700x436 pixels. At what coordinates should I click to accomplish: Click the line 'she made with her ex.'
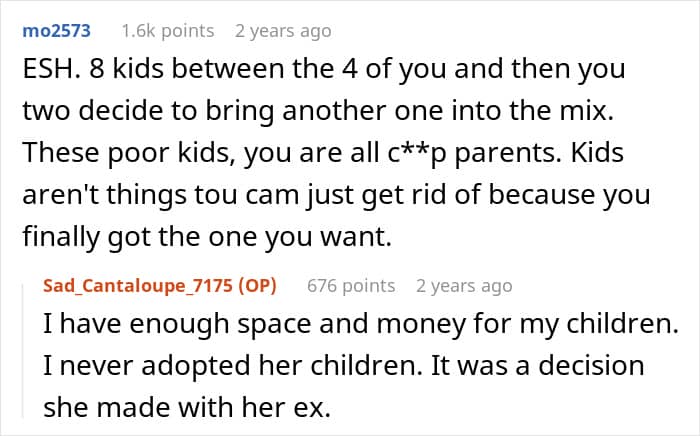click(187, 407)
